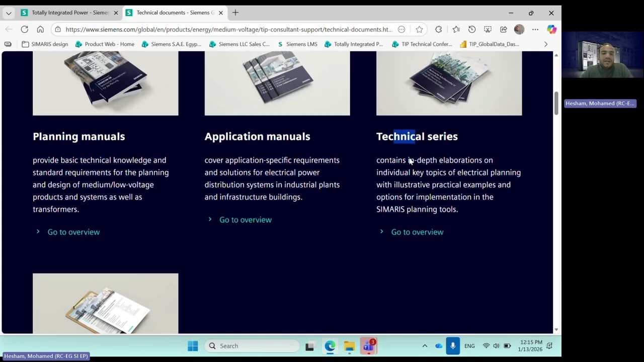Click the OneDrive cloud tray icon
The width and height of the screenshot is (644, 362).
pyautogui.click(x=439, y=346)
